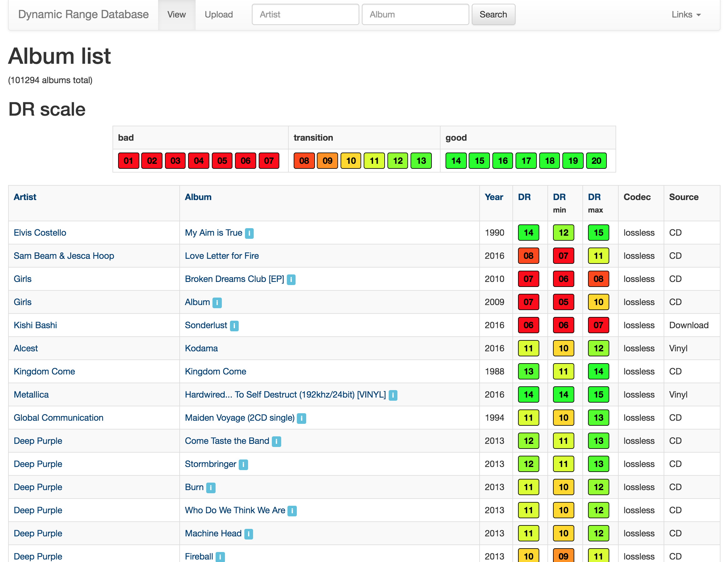Viewport: 728px width, 562px height.
Task: Open the Sonderlust album link
Action: [206, 325]
